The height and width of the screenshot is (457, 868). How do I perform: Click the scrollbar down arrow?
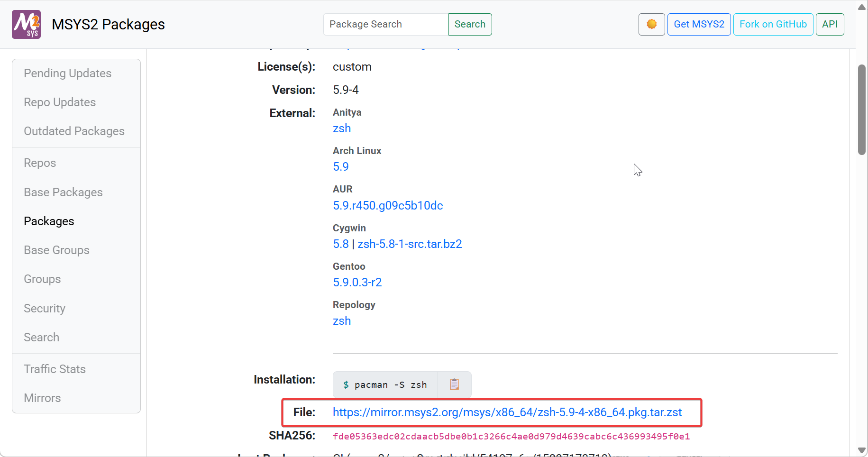(861, 450)
